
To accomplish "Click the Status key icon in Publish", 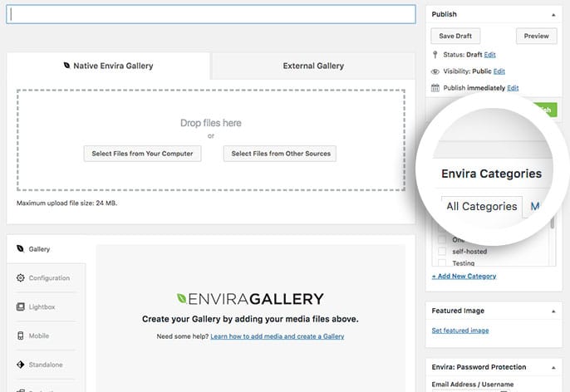I will point(435,55).
